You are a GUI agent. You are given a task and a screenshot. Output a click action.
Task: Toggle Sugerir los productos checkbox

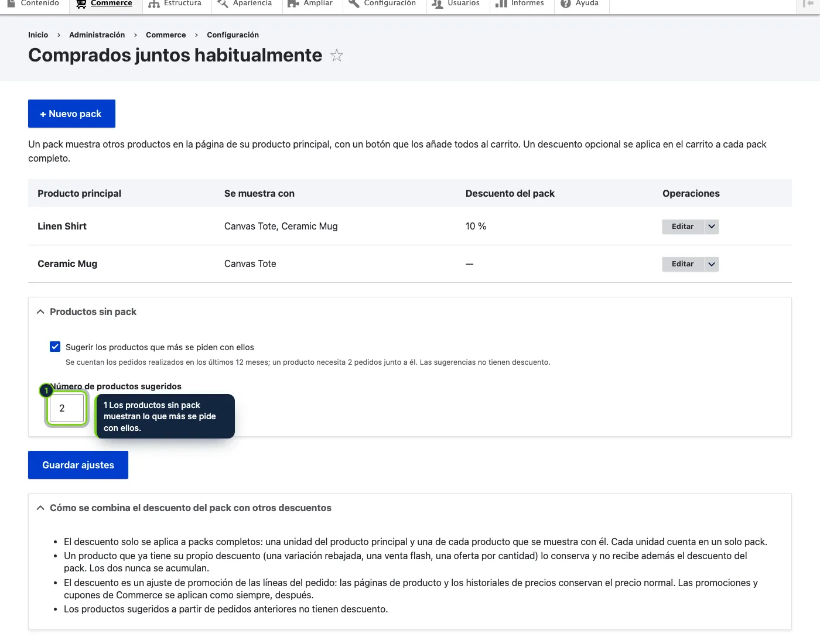pos(55,347)
